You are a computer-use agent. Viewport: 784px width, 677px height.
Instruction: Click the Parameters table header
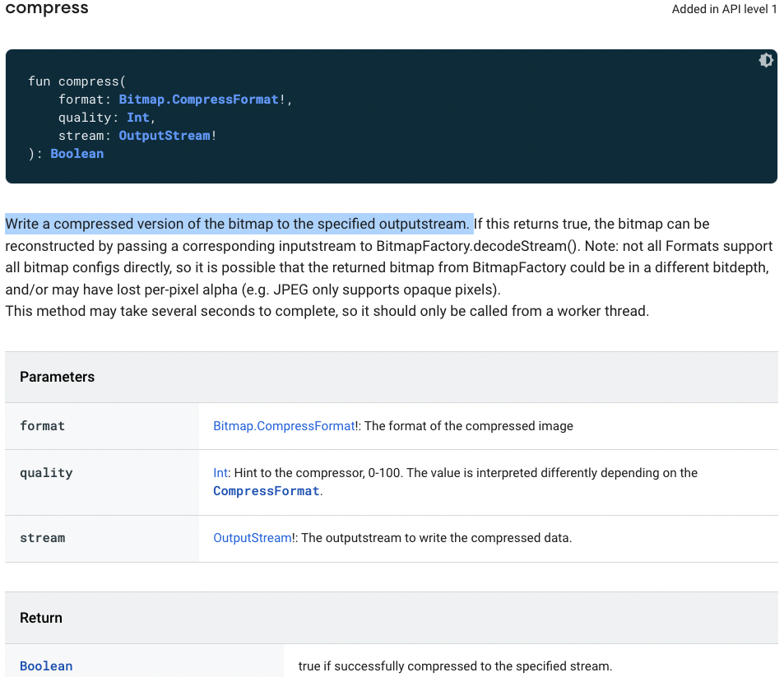pos(57,377)
